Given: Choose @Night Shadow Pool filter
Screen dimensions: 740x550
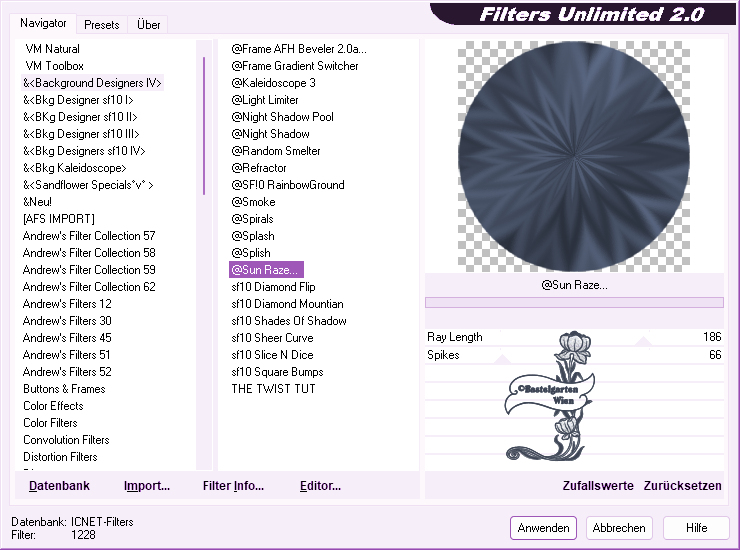Looking at the screenshot, I should tap(282, 117).
